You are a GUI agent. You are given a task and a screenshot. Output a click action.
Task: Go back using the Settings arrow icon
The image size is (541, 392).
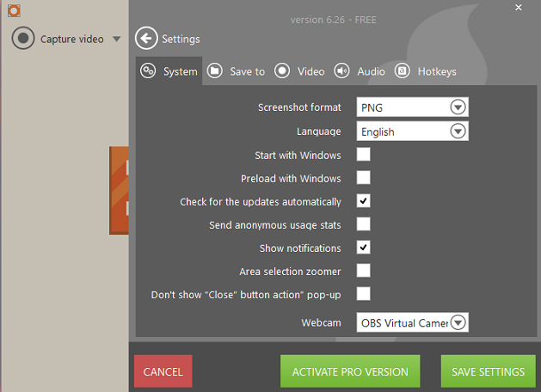(146, 39)
